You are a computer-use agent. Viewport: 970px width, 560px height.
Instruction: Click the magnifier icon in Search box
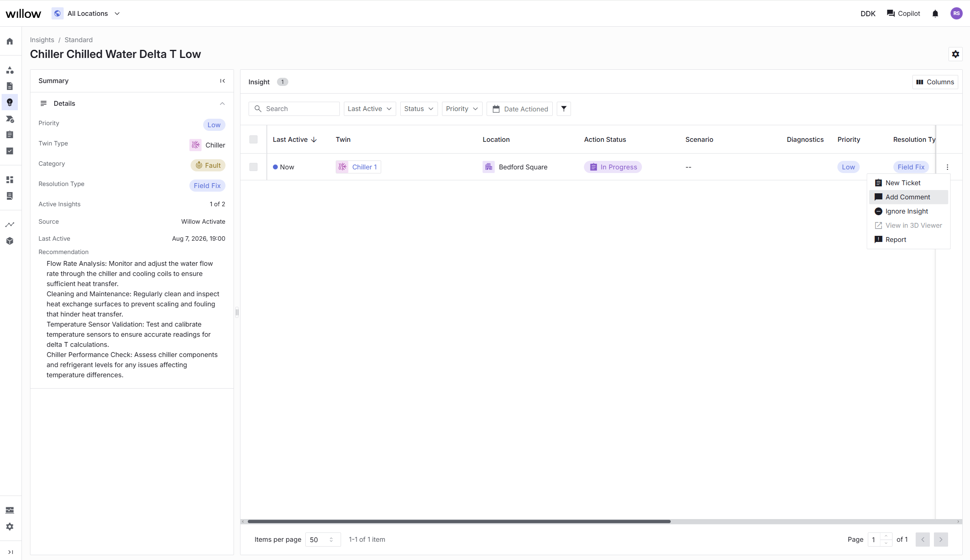tap(258, 109)
